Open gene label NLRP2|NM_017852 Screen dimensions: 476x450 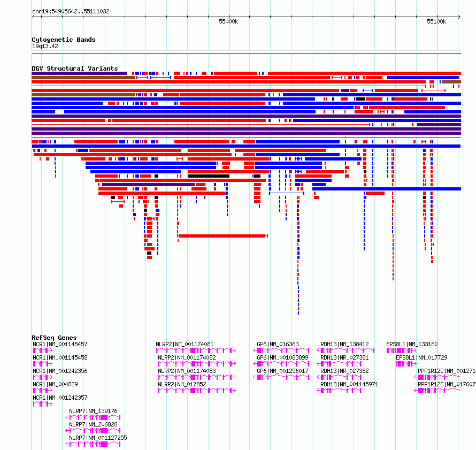[182, 384]
